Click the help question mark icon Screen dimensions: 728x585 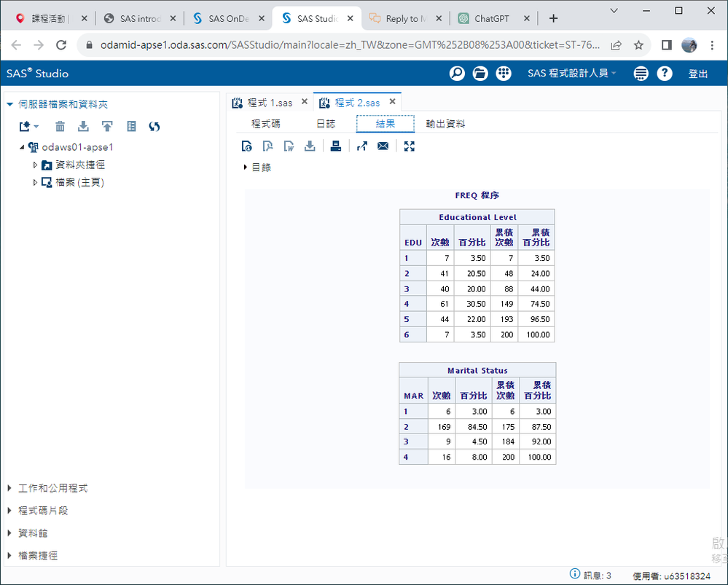coord(665,74)
